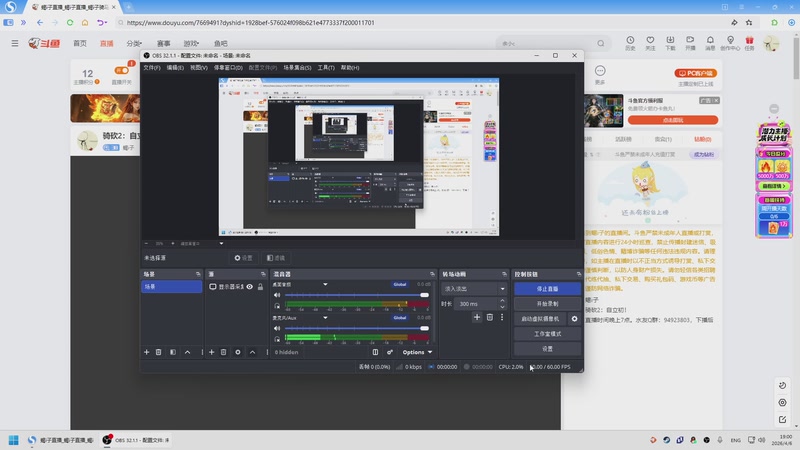Open 滤镜 button in source toolbar

276,258
